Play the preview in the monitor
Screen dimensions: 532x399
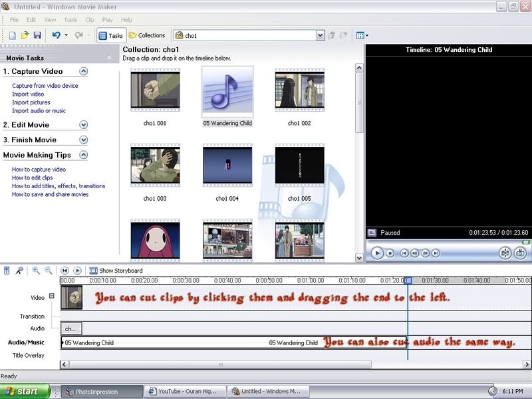(377, 253)
